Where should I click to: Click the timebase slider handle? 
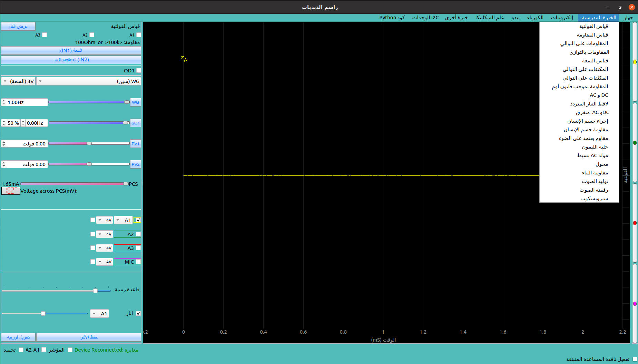pyautogui.click(x=95, y=291)
